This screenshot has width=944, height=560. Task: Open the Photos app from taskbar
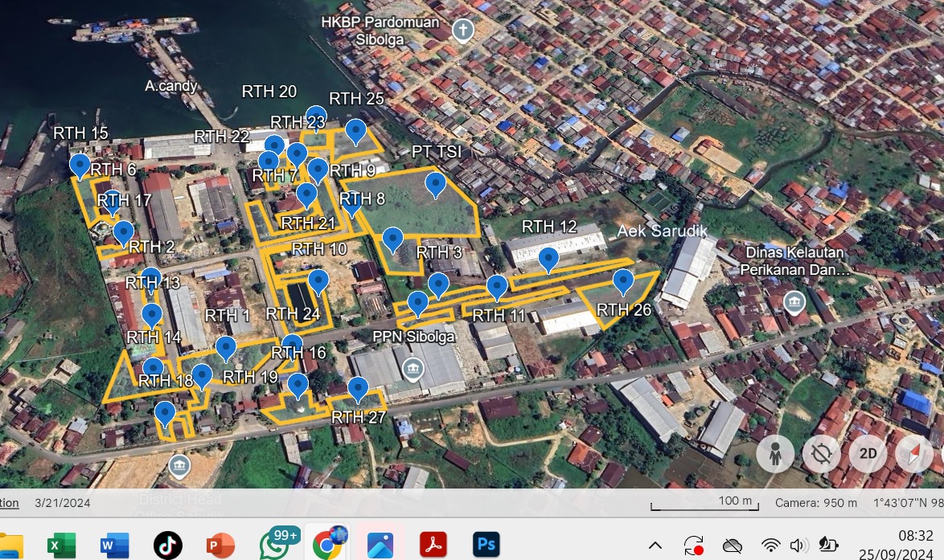tap(380, 545)
